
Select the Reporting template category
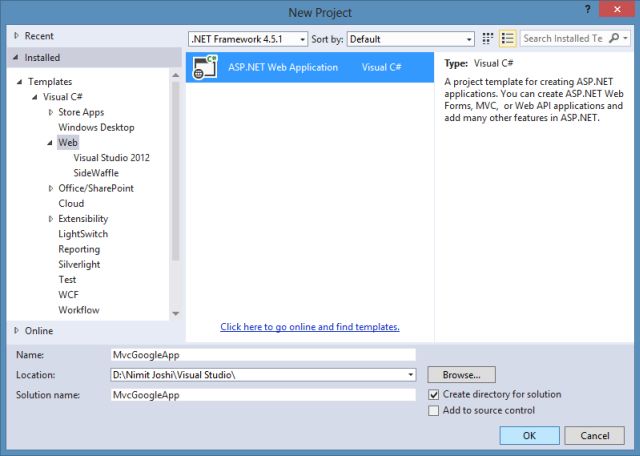coord(79,249)
